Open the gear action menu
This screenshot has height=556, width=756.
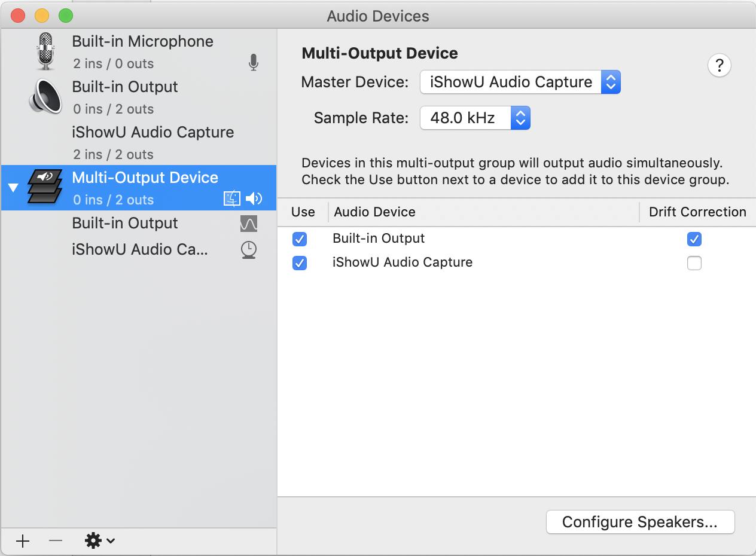pos(99,541)
